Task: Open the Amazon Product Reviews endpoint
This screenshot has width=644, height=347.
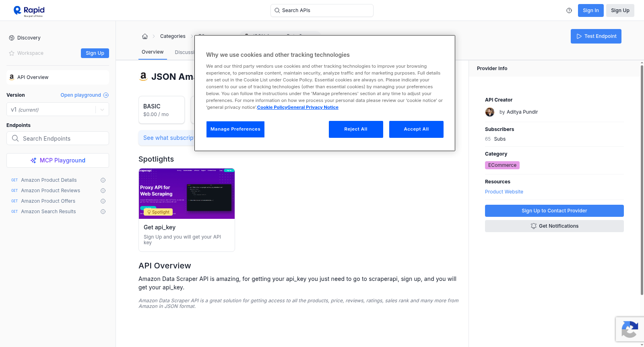Action: click(x=50, y=191)
